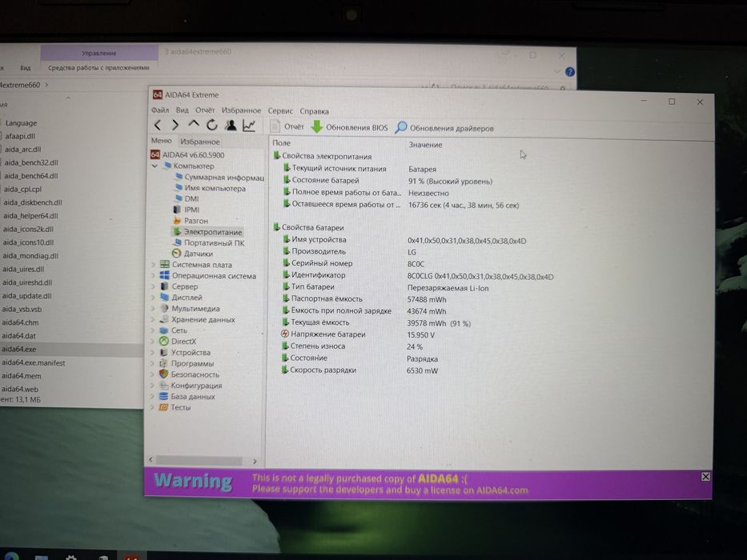Select Датчики tree item
Image resolution: width=747 pixels, height=560 pixels.
pos(192,254)
